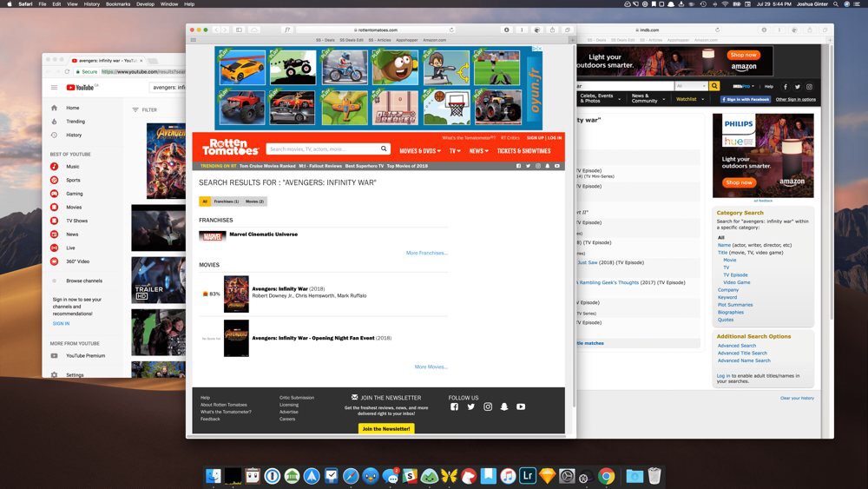Open IMDb header Facebook icon
The height and width of the screenshot is (489, 868).
click(785, 86)
